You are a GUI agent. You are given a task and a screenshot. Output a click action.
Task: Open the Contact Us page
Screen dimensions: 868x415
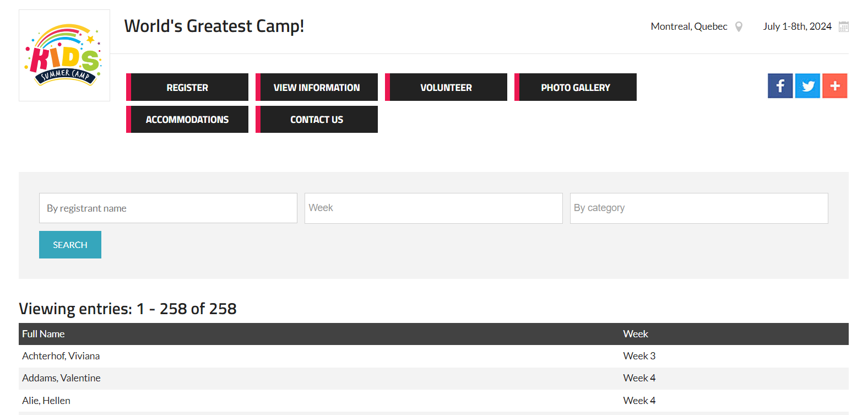[317, 119]
